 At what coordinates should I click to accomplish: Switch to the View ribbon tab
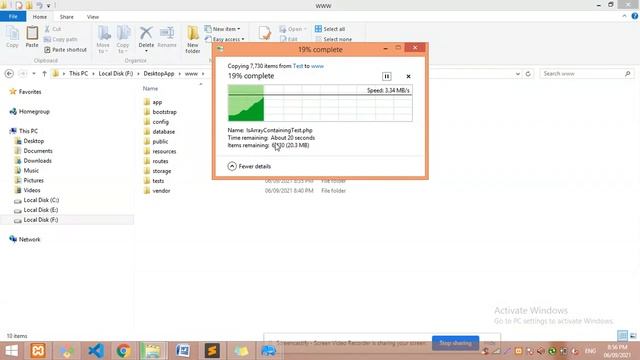[x=93, y=17]
